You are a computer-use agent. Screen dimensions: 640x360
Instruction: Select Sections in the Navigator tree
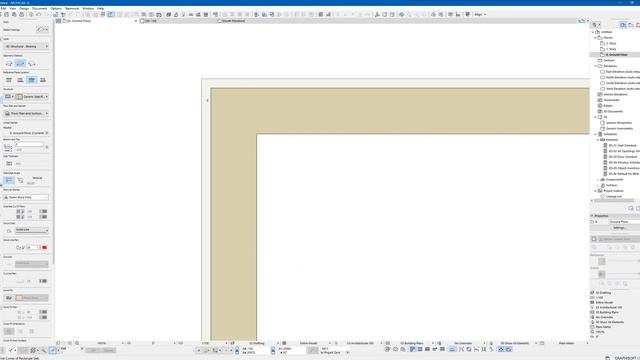609,60
